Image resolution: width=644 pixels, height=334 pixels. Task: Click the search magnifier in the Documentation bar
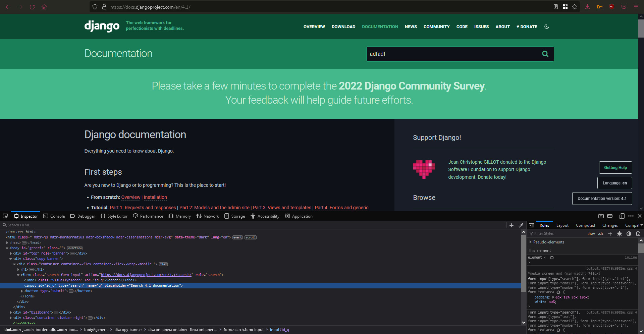coord(545,54)
